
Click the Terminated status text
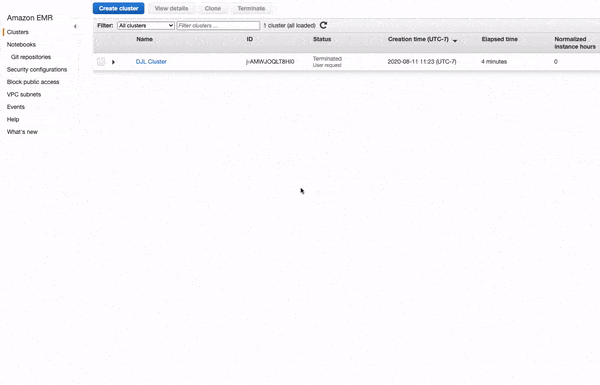(327, 59)
